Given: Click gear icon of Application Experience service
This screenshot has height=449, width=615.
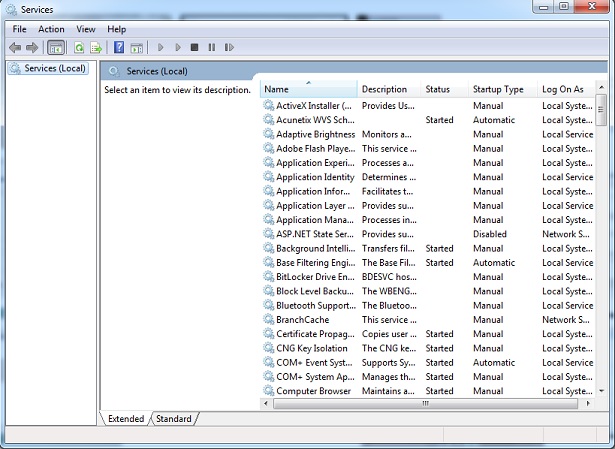Looking at the screenshot, I should click(268, 162).
